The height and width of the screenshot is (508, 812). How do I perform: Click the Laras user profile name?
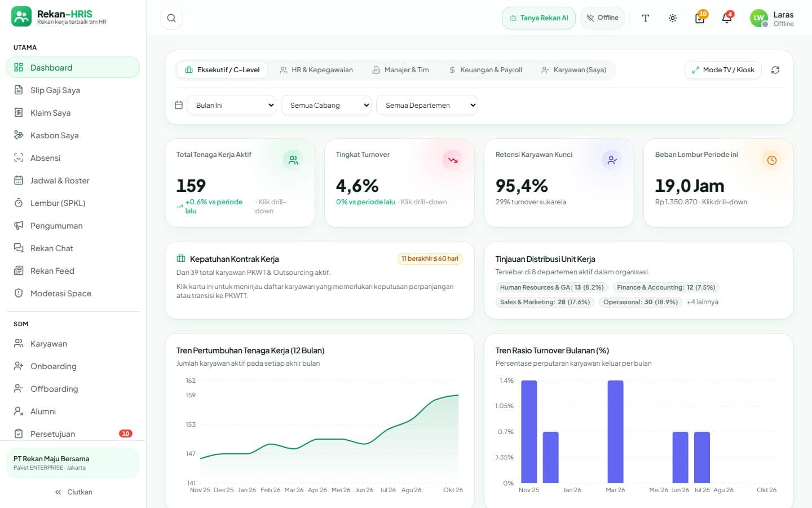[x=783, y=15]
